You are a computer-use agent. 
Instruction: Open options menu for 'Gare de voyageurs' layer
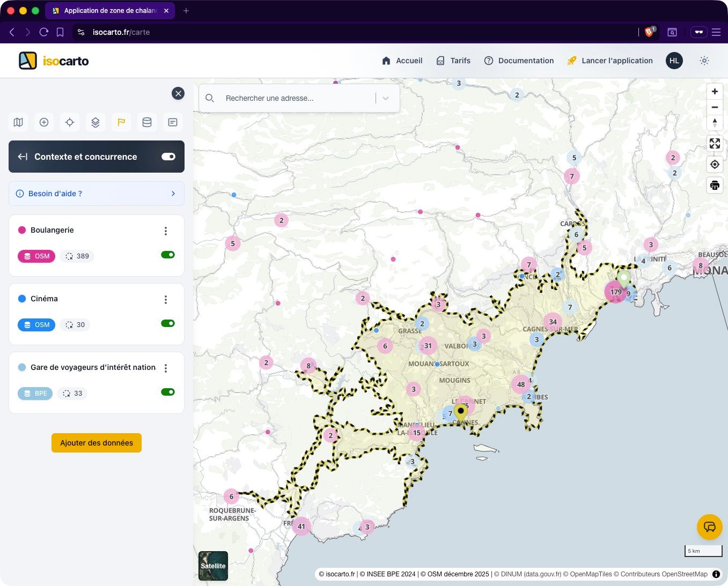tap(166, 368)
